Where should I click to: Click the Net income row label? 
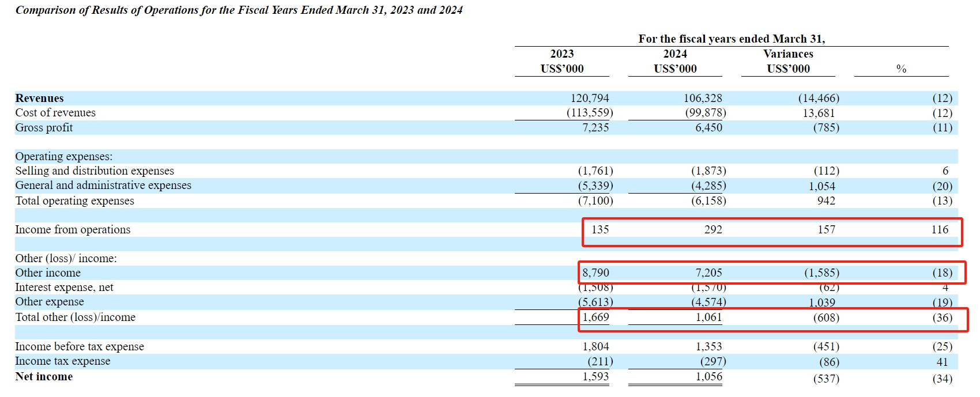pos(44,376)
